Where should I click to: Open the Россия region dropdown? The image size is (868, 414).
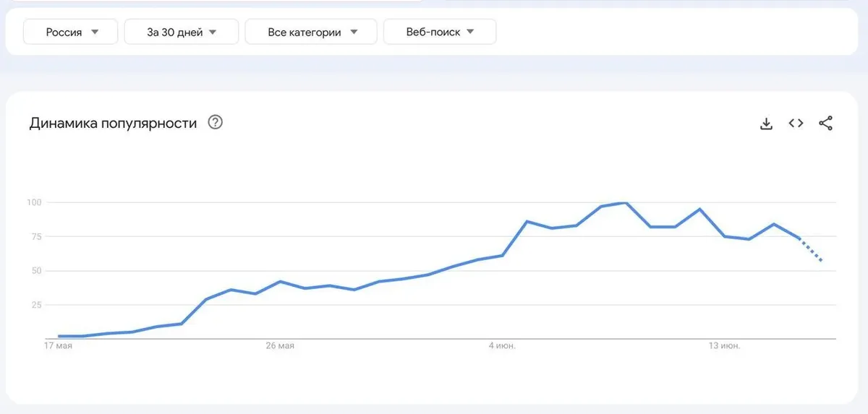click(x=70, y=32)
